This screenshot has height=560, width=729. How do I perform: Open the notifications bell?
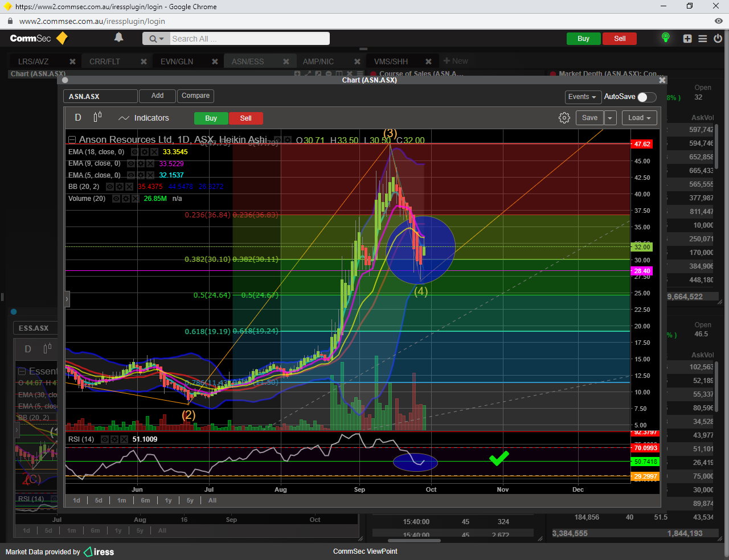(x=118, y=38)
